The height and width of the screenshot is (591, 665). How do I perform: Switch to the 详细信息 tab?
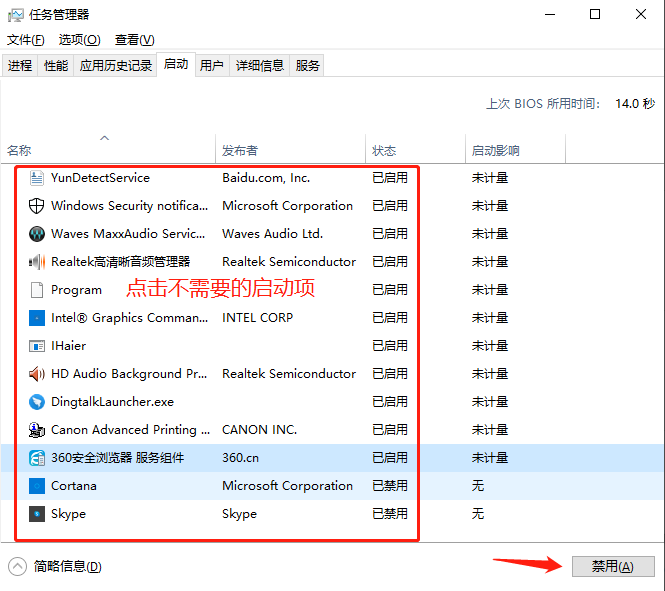tap(260, 65)
